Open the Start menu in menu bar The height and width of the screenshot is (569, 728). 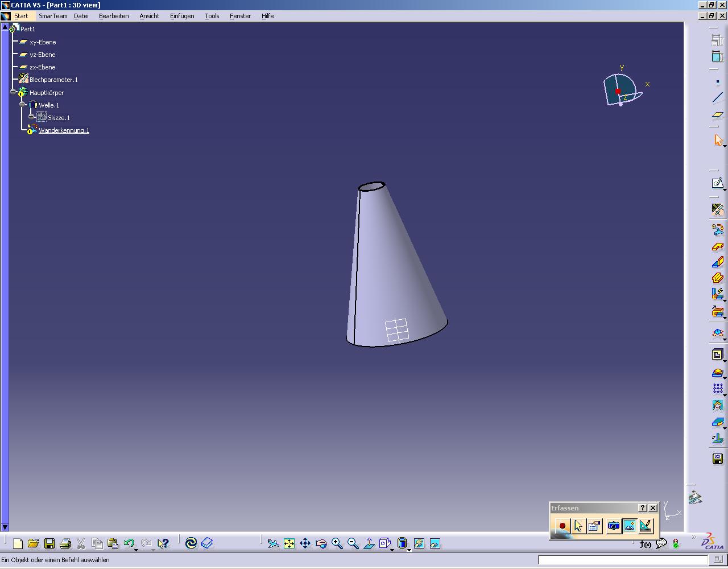(21, 16)
